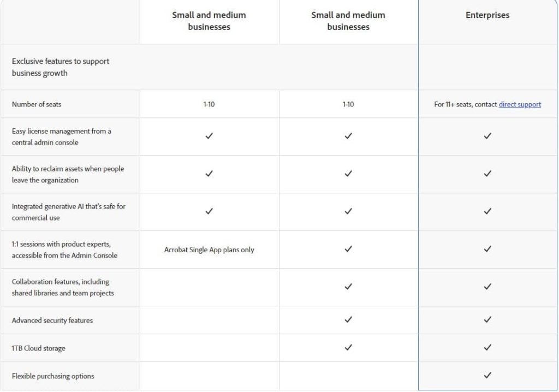Screen dimensions: 559x392
Task: Click middle column checkmark for 1TB Cloud storage
Action: tap(348, 347)
